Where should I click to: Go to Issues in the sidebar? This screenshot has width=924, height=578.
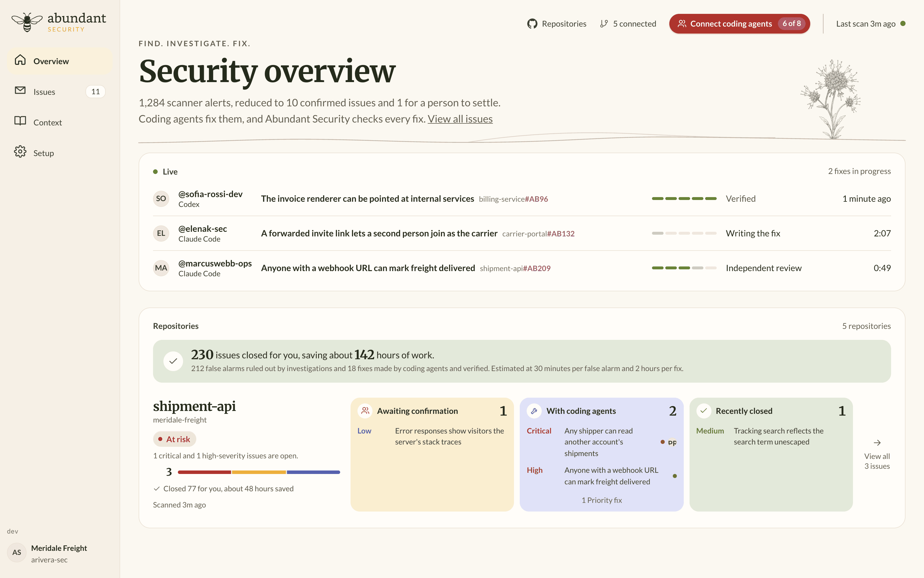(60, 92)
